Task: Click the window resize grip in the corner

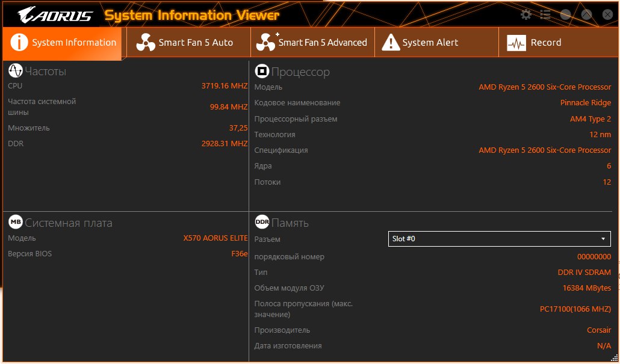Action: click(x=614, y=357)
